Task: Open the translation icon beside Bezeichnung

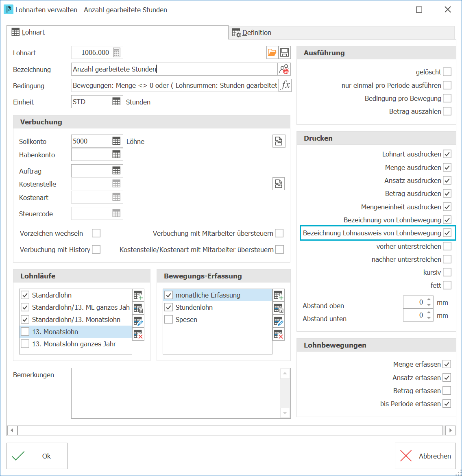Action: click(284, 69)
